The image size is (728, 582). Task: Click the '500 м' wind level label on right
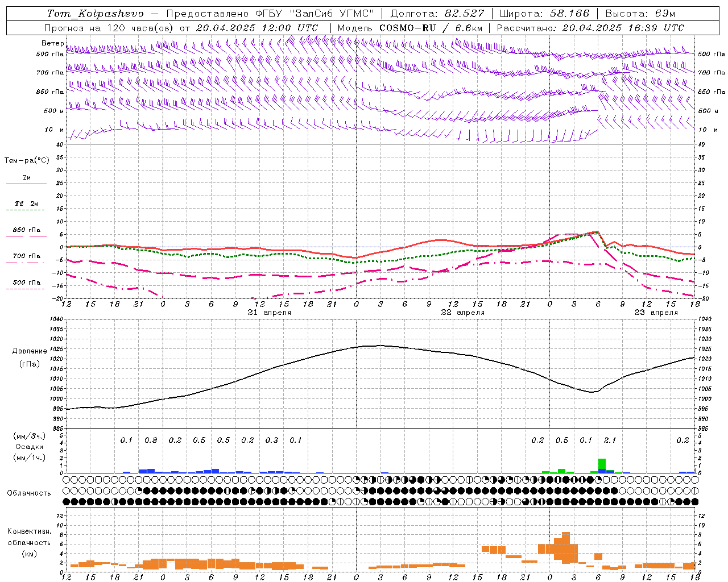click(709, 111)
